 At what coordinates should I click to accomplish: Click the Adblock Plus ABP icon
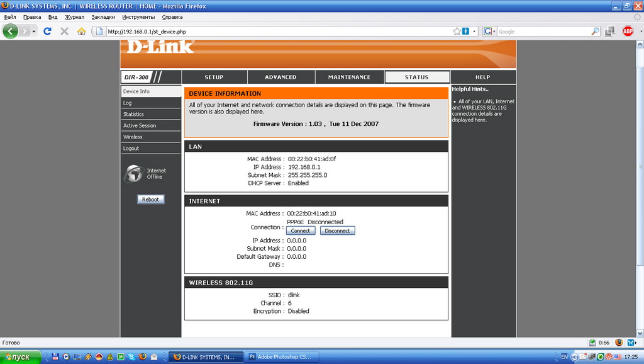(627, 31)
